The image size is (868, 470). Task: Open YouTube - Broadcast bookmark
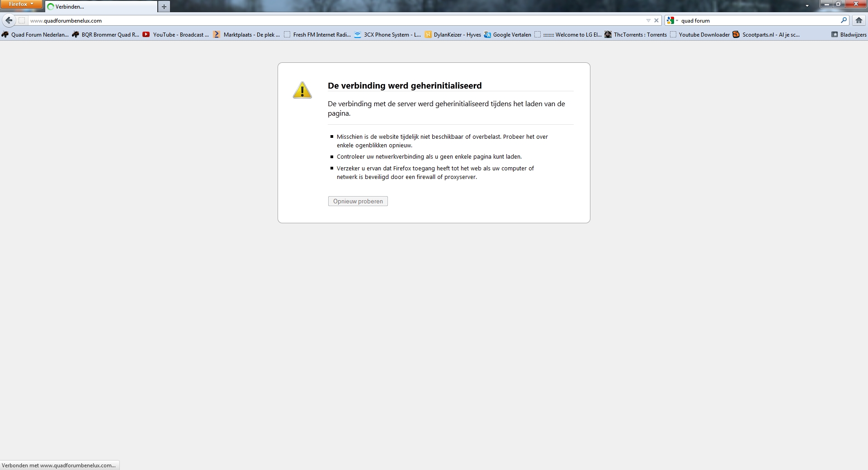click(176, 35)
